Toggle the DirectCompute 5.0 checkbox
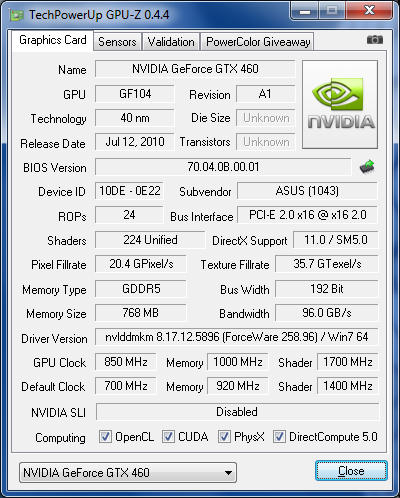Viewport: 400px width, 498px height. pyautogui.click(x=279, y=436)
